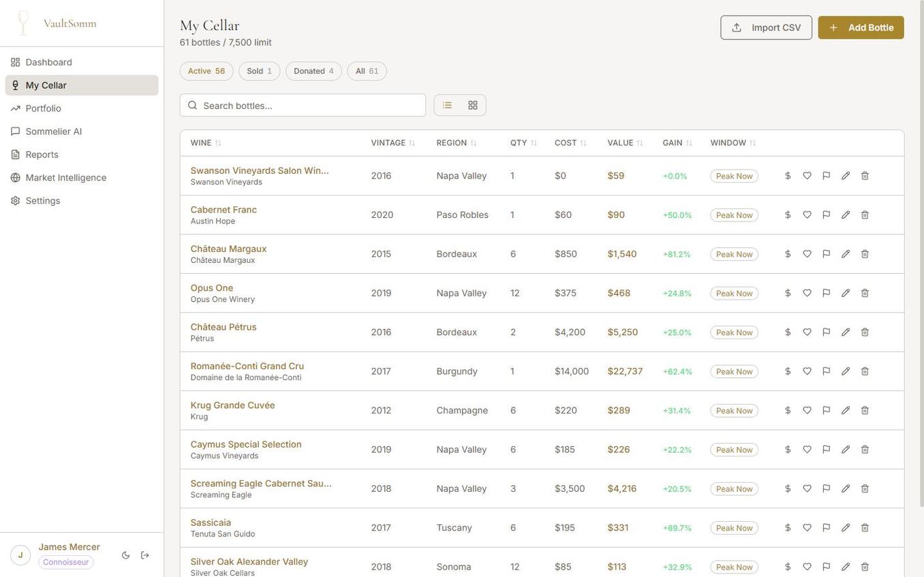
Task: Open Sommelier AI in the sidebar
Action: click(82, 132)
